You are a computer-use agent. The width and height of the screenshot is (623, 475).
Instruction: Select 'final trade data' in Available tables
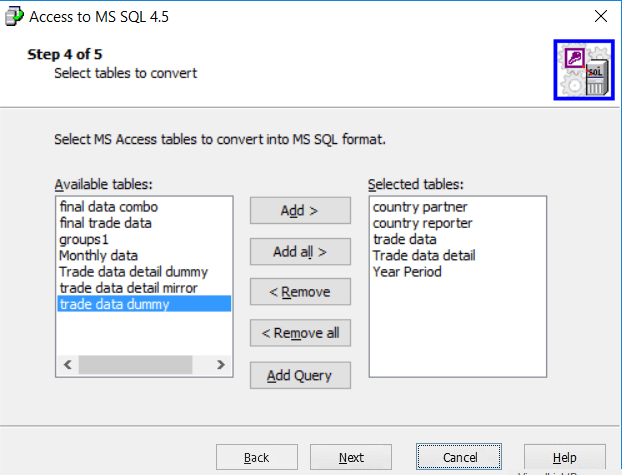coord(144,223)
